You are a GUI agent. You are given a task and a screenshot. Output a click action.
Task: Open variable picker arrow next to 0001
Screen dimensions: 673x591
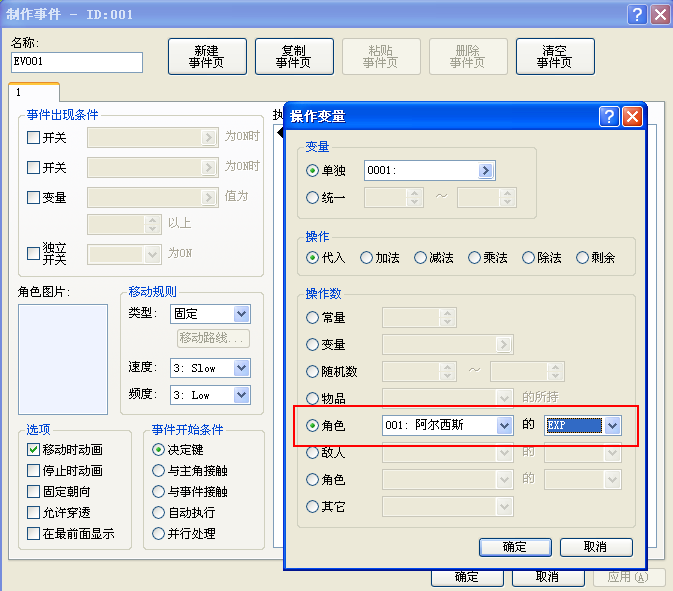485,170
